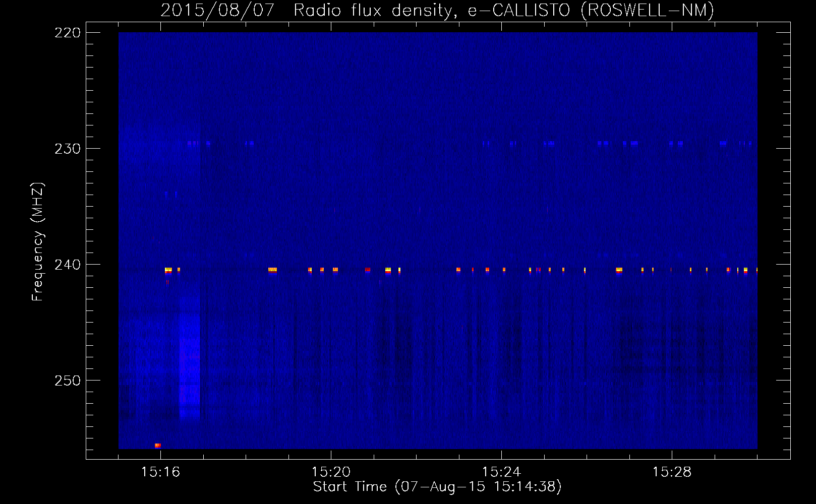The width and height of the screenshot is (816, 504).
Task: Click the Frequency (MHZ) axis title
Action: [38, 241]
